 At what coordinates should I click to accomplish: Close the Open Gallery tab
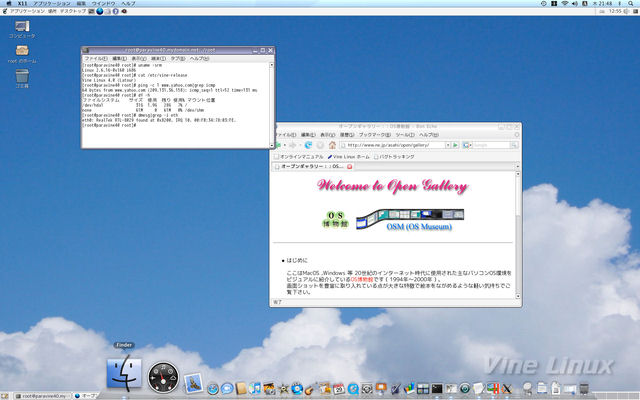349,167
